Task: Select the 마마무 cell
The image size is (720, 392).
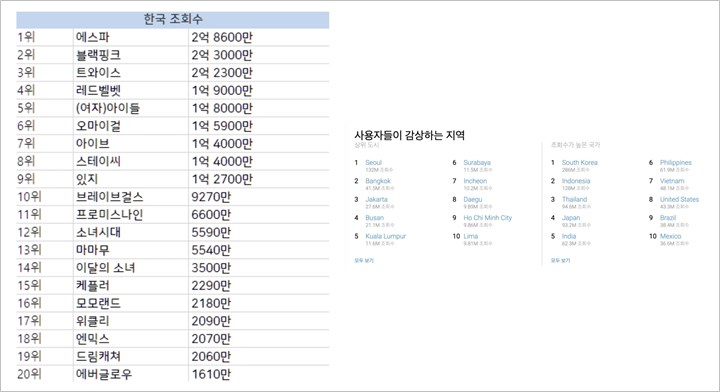Action: pyautogui.click(x=131, y=250)
